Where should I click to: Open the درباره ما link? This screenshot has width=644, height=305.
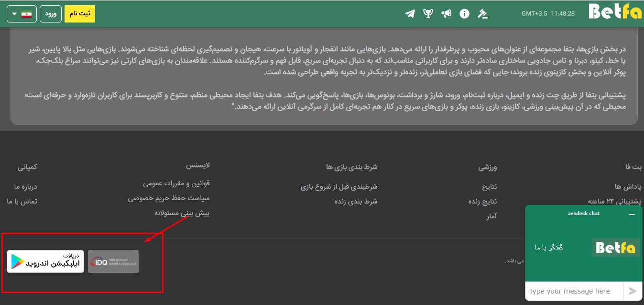coord(26,186)
